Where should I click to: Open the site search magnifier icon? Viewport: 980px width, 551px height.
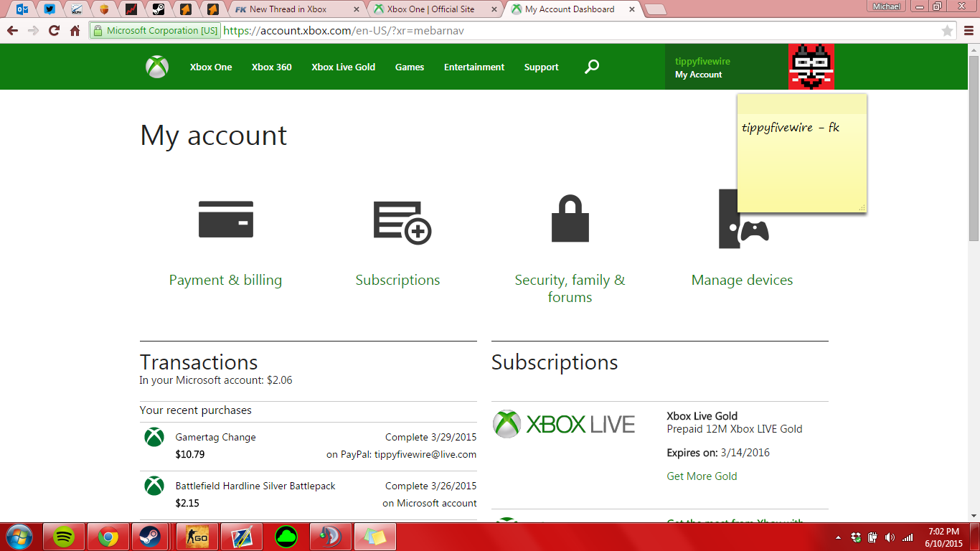592,67
